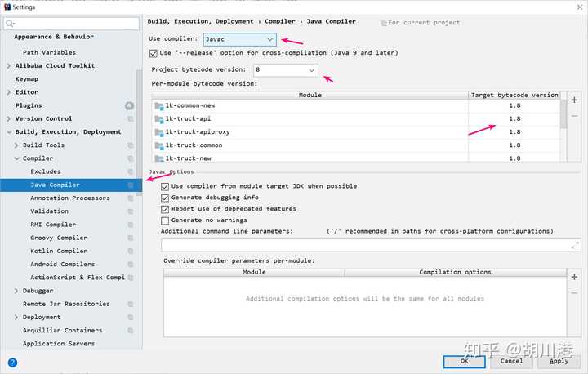The image size is (588, 374).
Task: Open Project bytecode version dropdown
Action: (285, 70)
